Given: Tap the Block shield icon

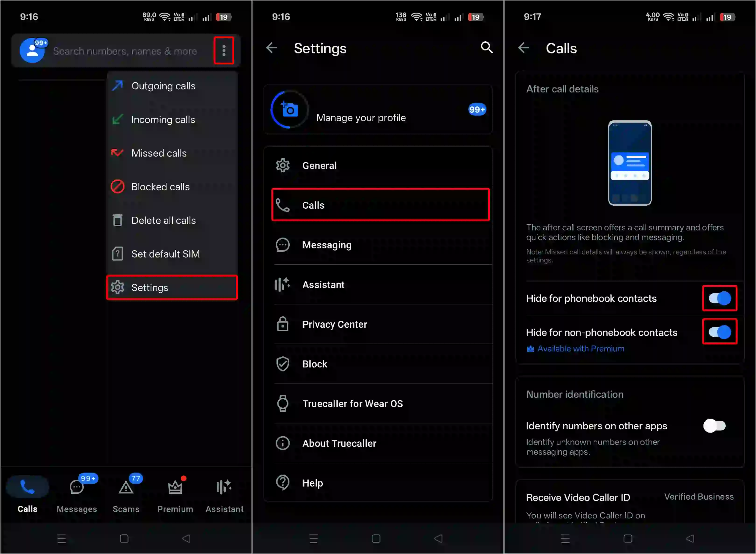Looking at the screenshot, I should pyautogui.click(x=283, y=364).
